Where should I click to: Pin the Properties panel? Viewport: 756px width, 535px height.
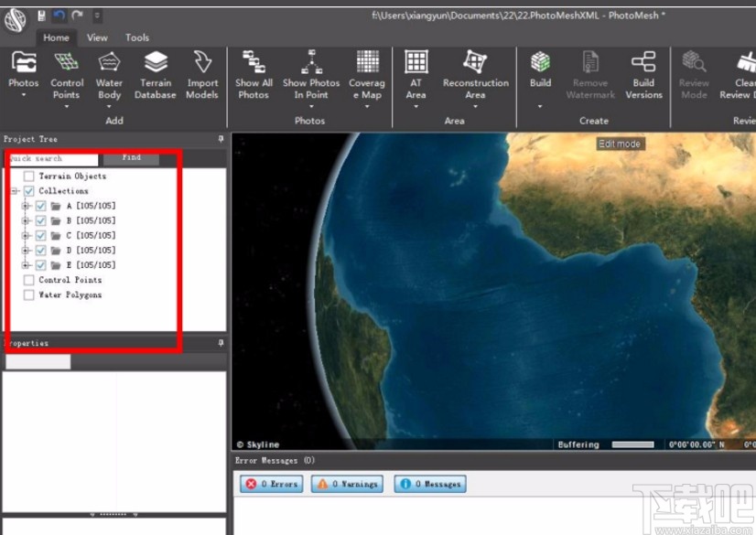(x=221, y=342)
